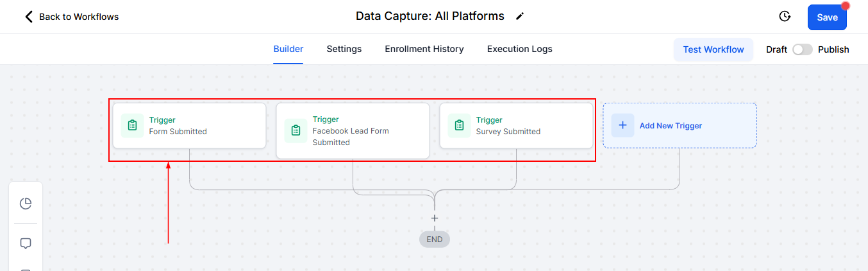Toggle the Draft/Publish switch
The width and height of the screenshot is (868, 271).
tap(802, 49)
